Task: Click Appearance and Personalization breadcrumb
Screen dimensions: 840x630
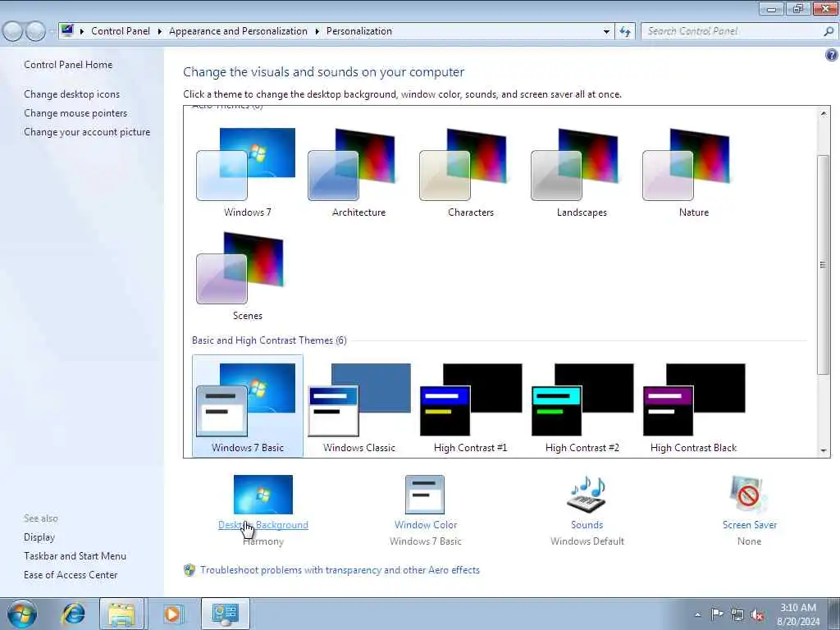Action: 238,31
